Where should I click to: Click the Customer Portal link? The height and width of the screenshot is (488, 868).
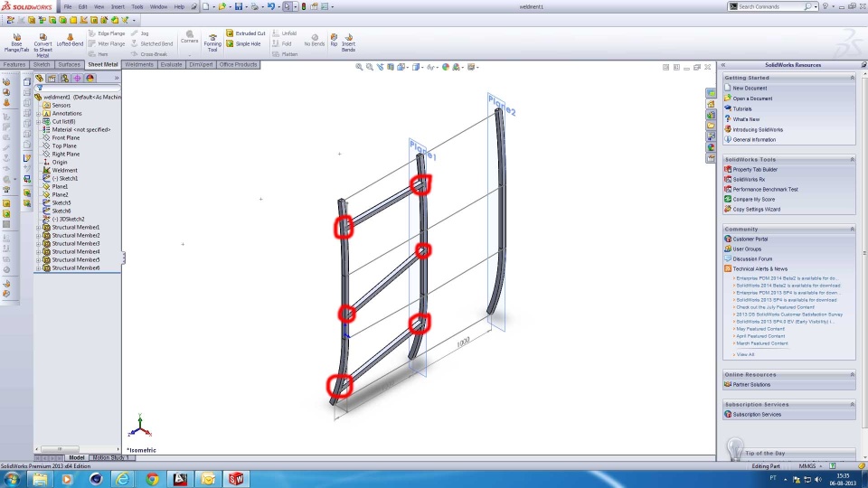[x=750, y=239]
